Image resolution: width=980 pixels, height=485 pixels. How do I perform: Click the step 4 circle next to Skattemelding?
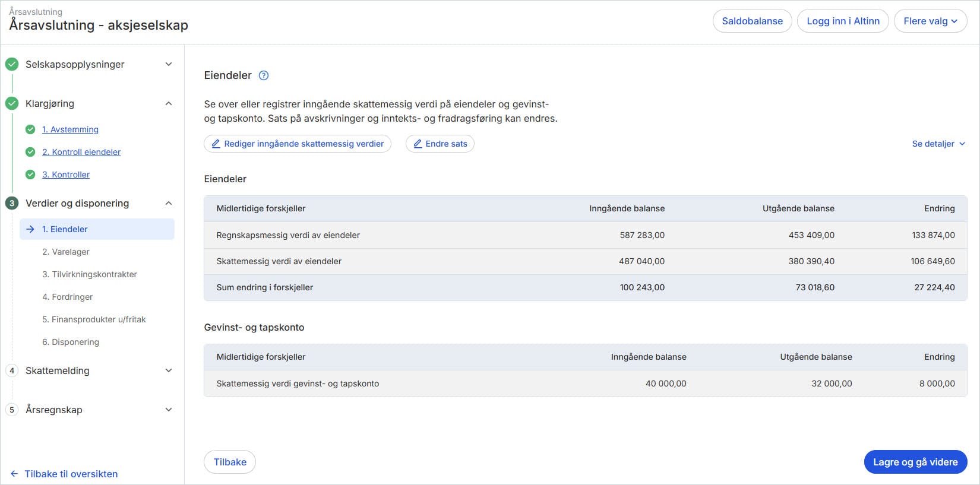point(12,370)
